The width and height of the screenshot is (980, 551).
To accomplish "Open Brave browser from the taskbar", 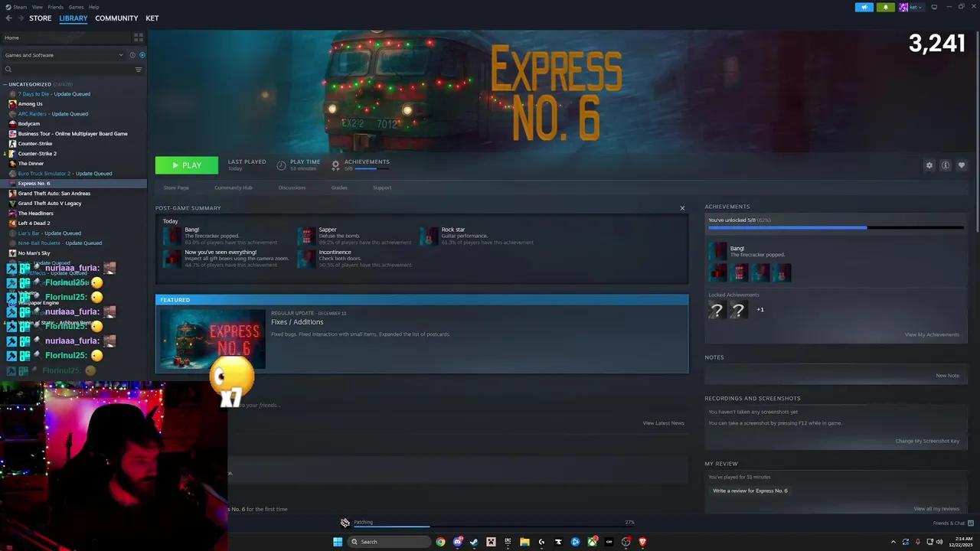I will point(642,542).
